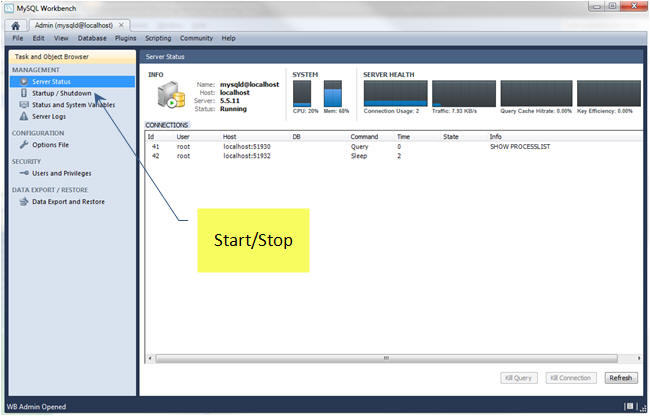The width and height of the screenshot is (650, 416).
Task: Click the Kill Connection button
Action: tap(571, 378)
